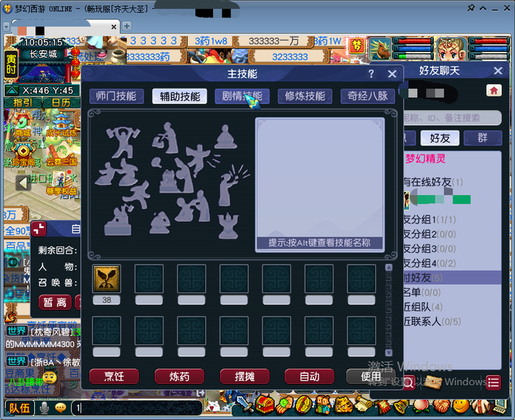Image resolution: width=515 pixels, height=420 pixels.
Task: Click the home icon in friend chat
Action: tap(493, 90)
